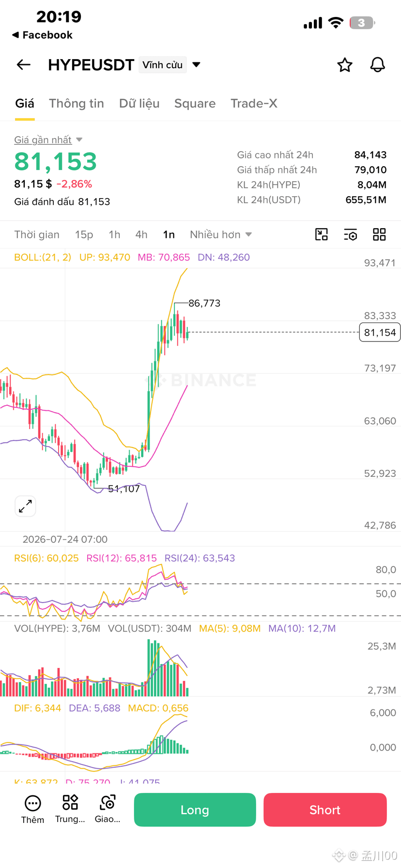
Task: Tap the VOL(USDT): 304M label
Action: pos(150,628)
